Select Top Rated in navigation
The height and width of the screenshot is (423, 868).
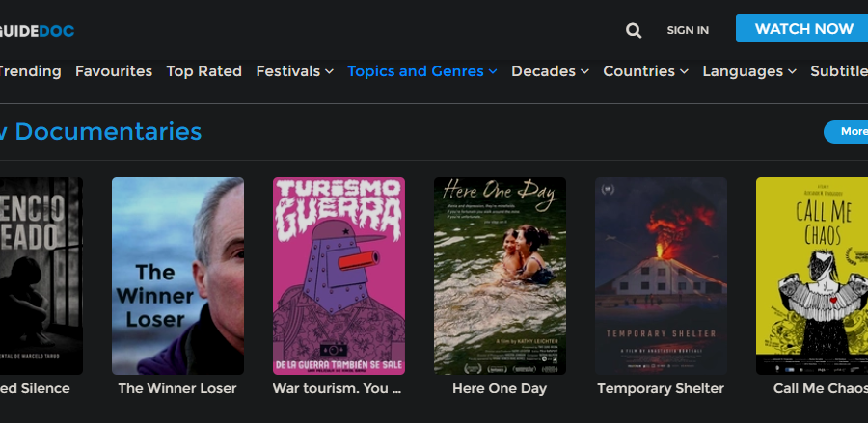click(x=203, y=71)
